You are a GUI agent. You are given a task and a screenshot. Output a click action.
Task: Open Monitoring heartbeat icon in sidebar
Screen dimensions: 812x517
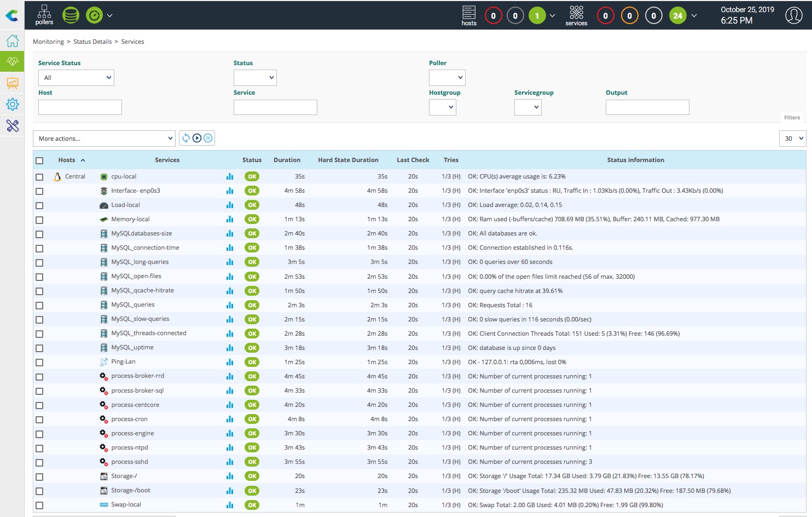coord(12,62)
